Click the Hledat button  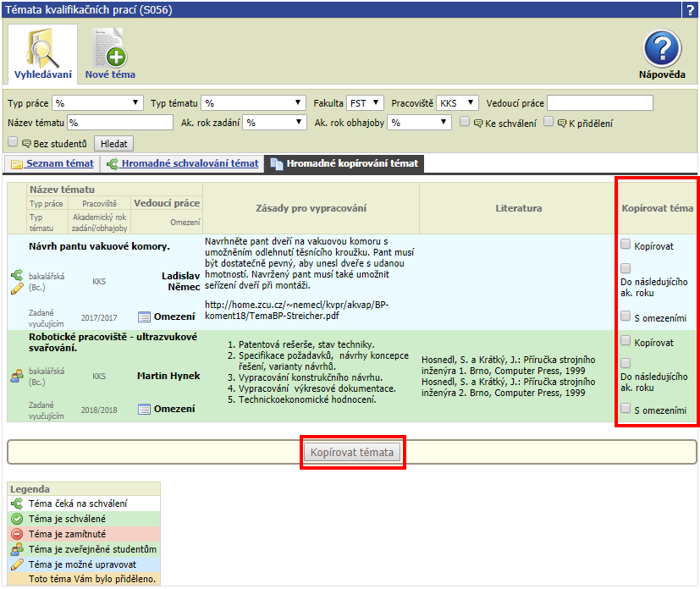pos(113,144)
